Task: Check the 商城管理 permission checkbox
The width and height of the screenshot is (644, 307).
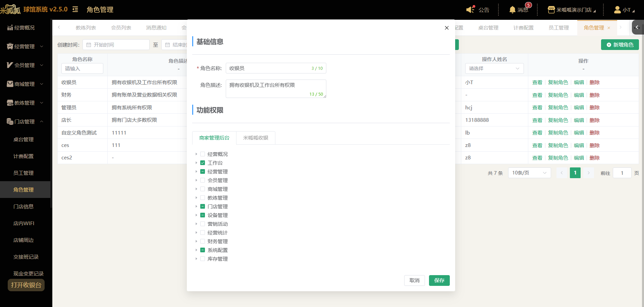Action: [x=203, y=189]
